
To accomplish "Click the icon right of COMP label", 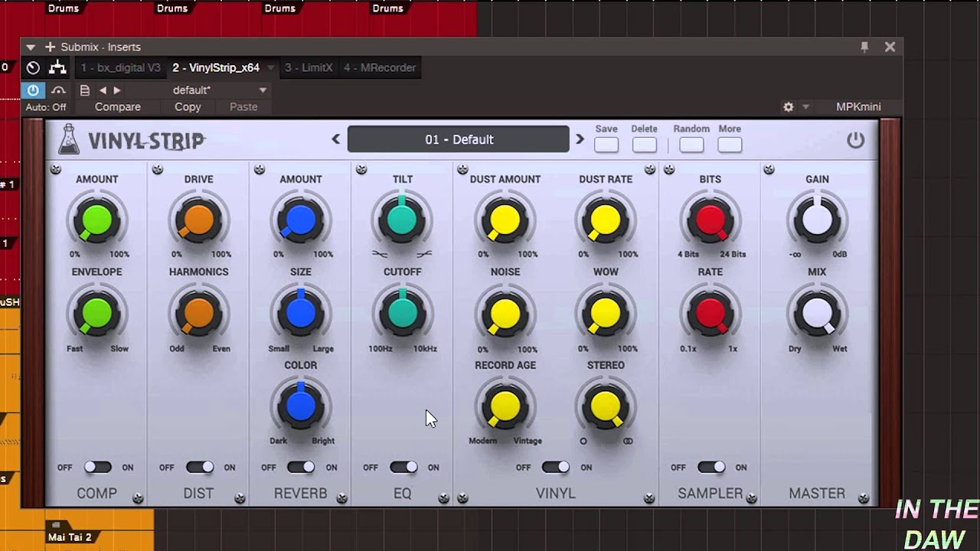I will click(138, 498).
